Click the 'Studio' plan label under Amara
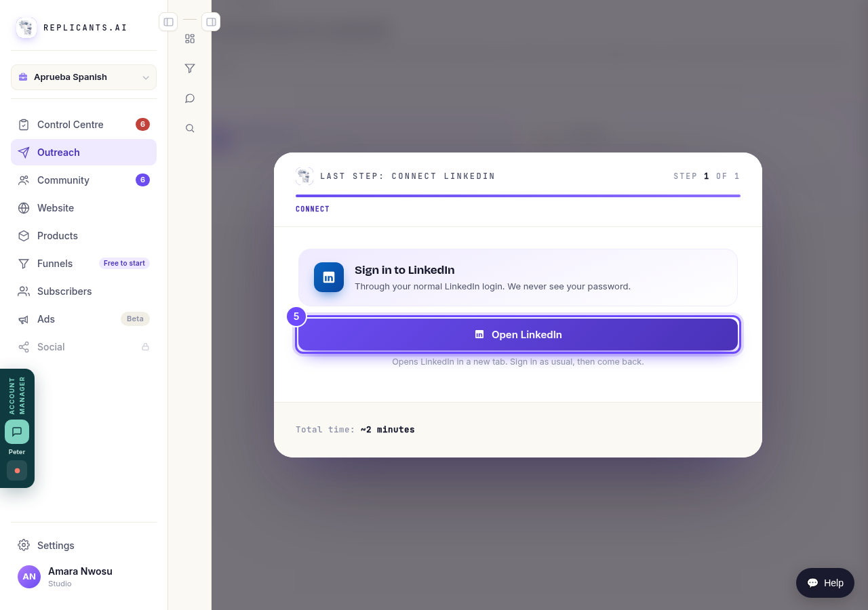 (60, 584)
